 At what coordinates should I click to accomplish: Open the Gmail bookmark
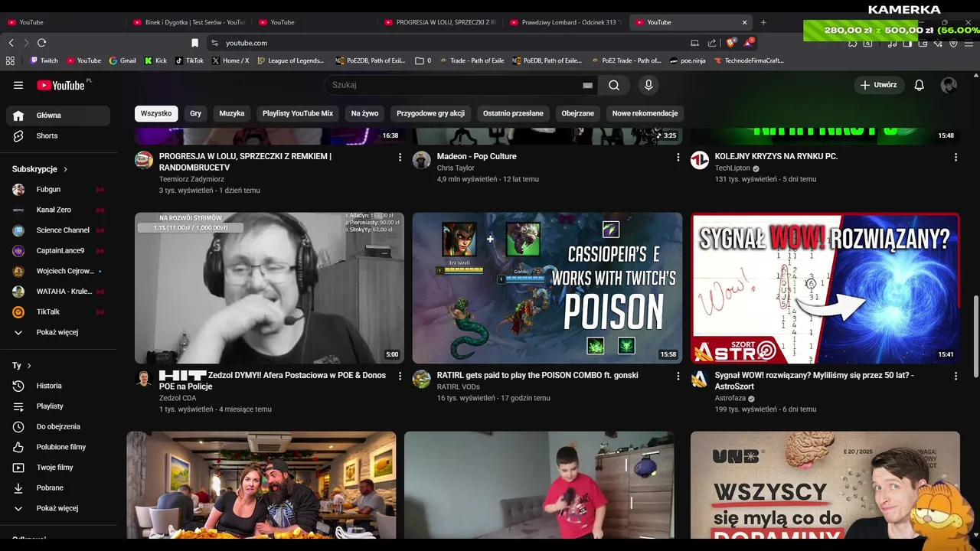tap(122, 60)
